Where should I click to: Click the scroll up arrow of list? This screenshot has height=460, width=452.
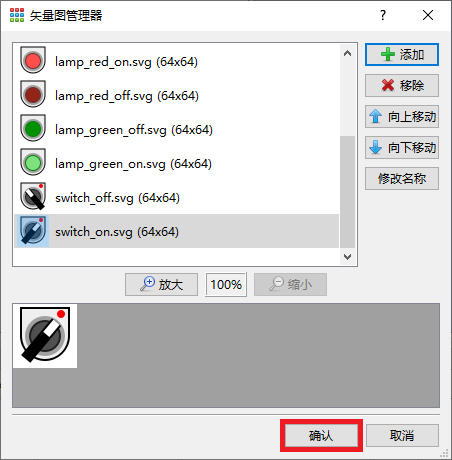[347, 53]
